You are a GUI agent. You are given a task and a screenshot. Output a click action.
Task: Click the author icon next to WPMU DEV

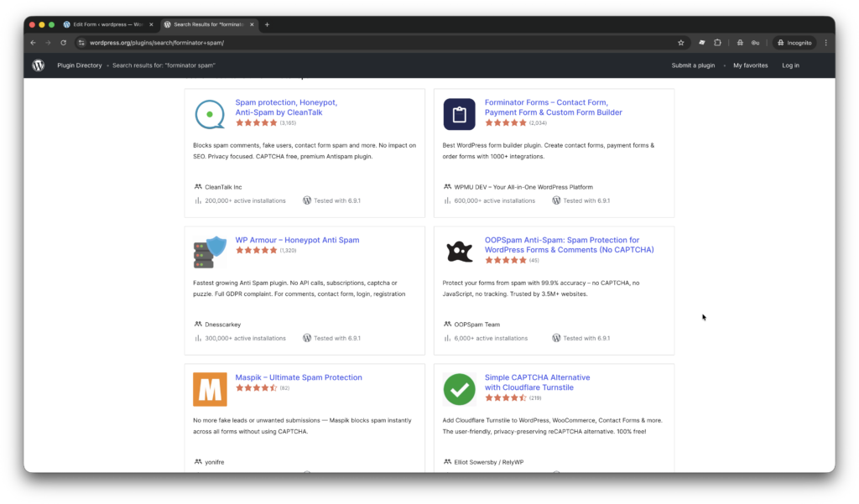446,186
